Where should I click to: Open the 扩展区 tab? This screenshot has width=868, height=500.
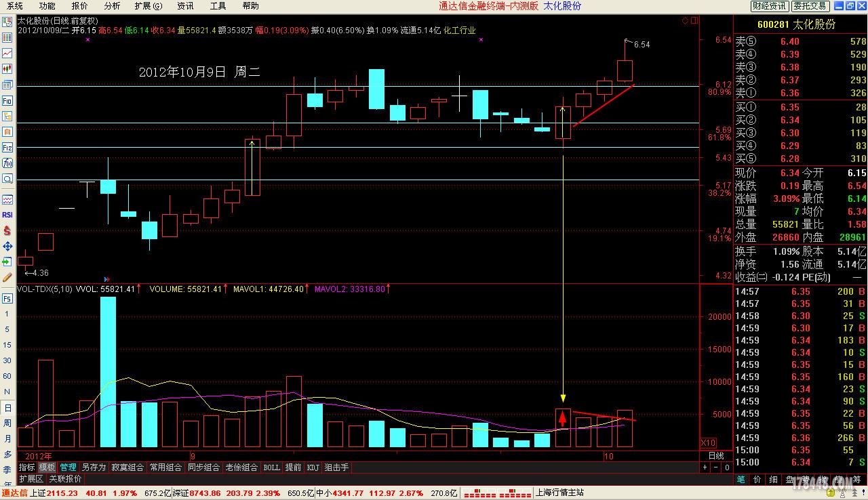(x=31, y=478)
